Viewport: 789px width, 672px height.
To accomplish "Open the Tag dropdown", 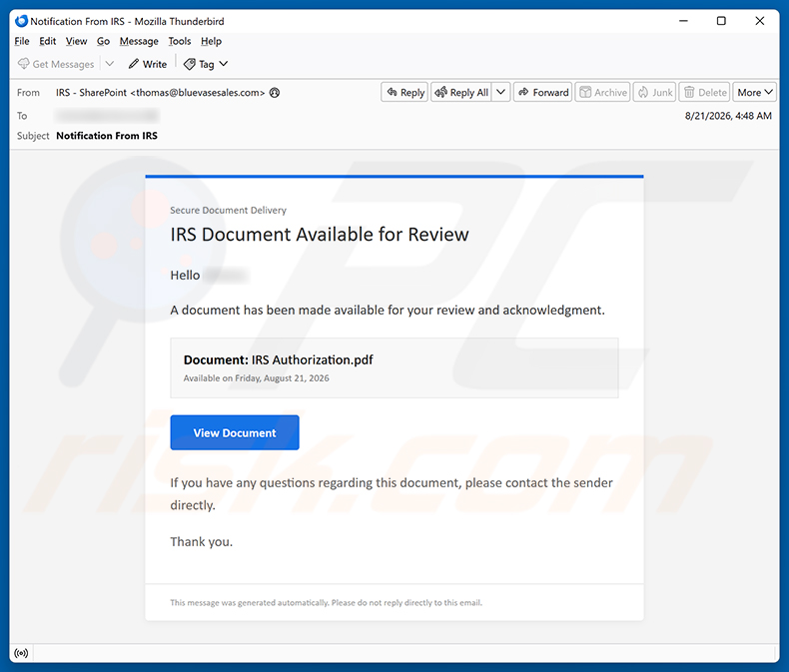I will click(x=206, y=64).
